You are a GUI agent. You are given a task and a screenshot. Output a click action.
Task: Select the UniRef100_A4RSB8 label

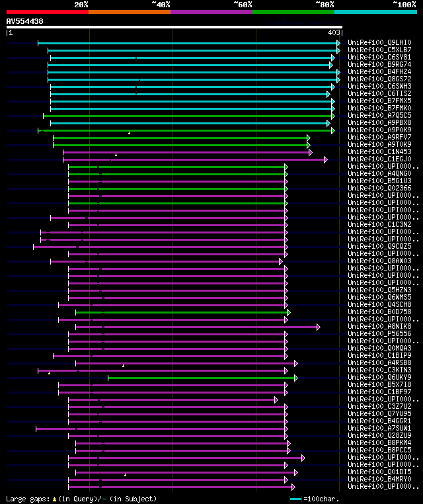pos(379,362)
